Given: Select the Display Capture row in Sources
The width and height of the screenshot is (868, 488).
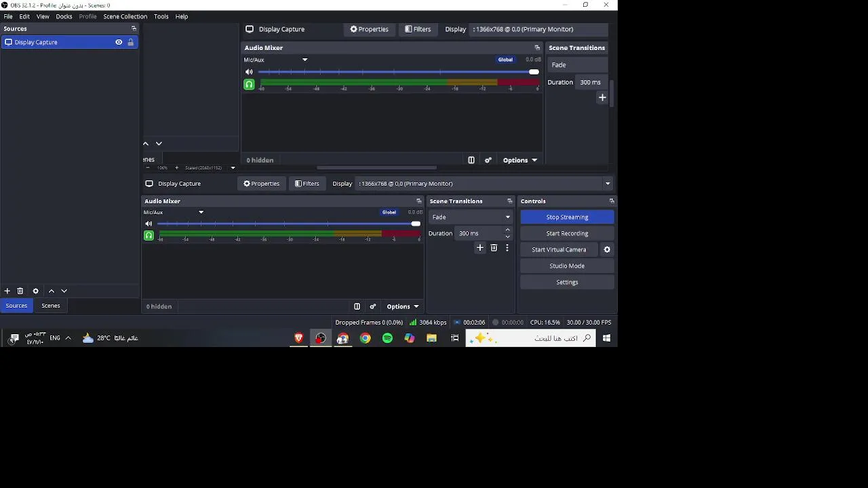Looking at the screenshot, I should coord(69,42).
